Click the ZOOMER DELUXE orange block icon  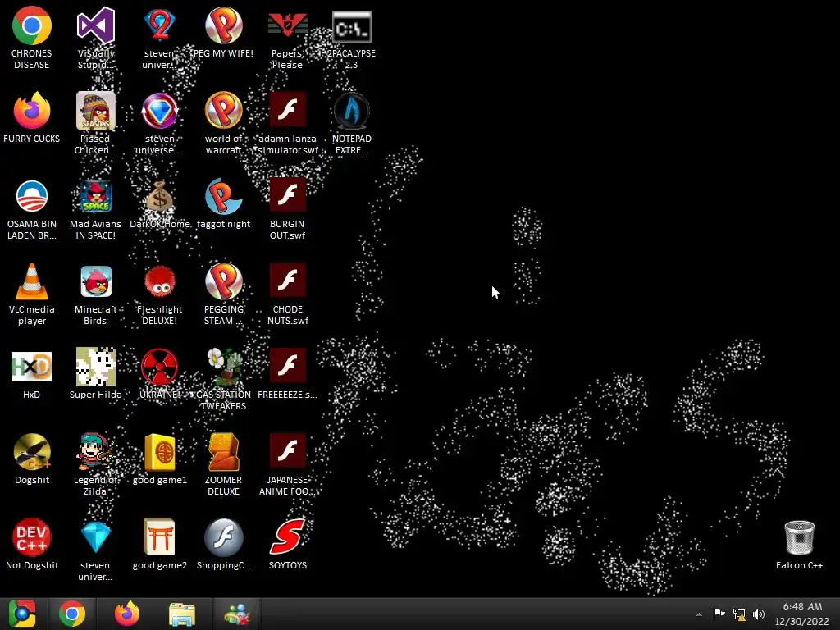tap(223, 452)
